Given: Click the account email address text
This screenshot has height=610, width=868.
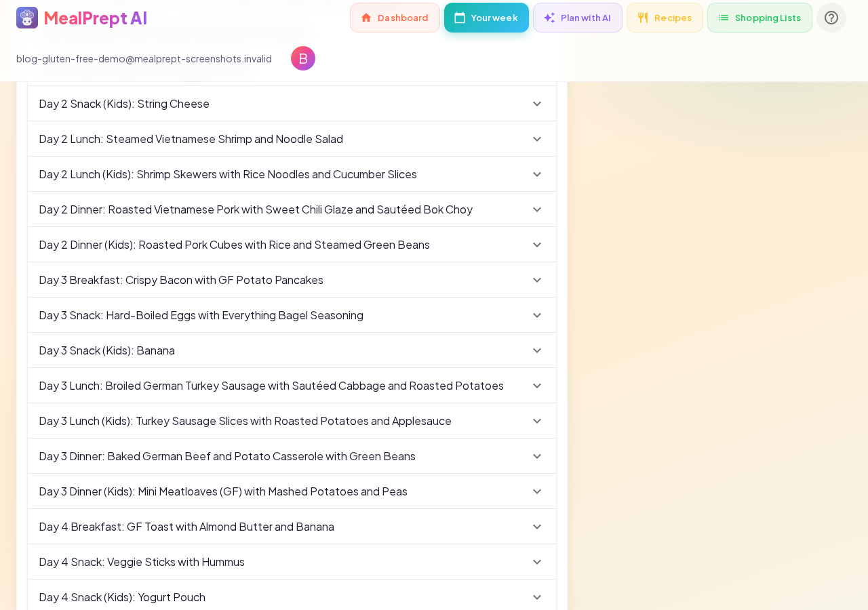Looking at the screenshot, I should point(144,59).
